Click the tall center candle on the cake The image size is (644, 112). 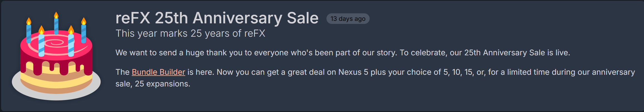(x=56, y=24)
